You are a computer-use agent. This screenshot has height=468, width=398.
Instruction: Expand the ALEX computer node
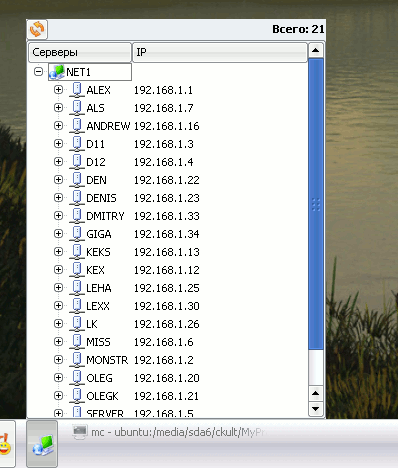[x=58, y=90]
